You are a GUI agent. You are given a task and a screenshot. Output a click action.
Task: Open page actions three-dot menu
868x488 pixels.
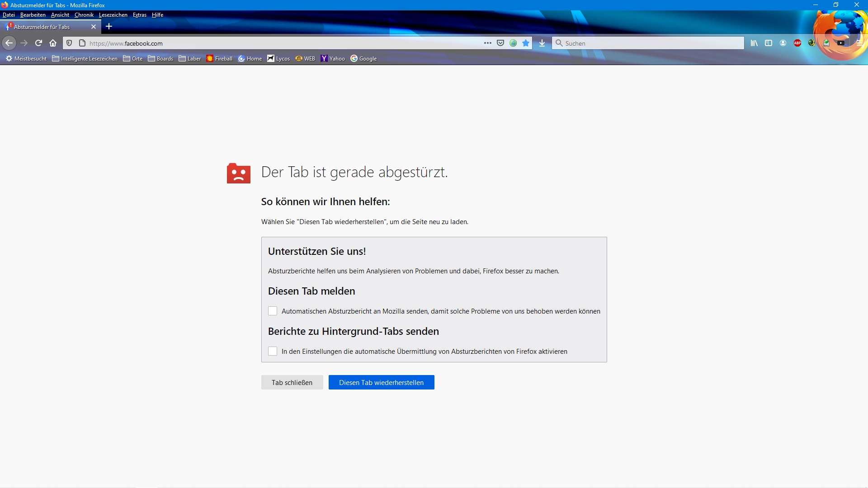[487, 43]
